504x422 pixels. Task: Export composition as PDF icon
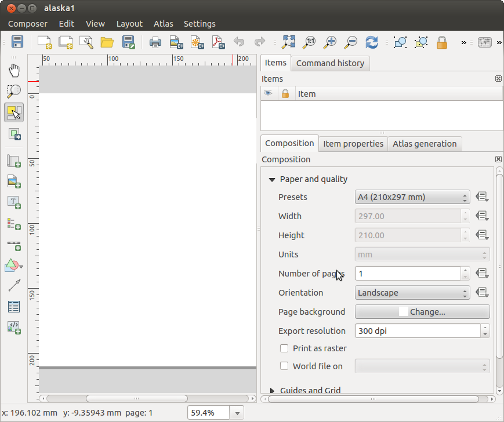point(217,42)
